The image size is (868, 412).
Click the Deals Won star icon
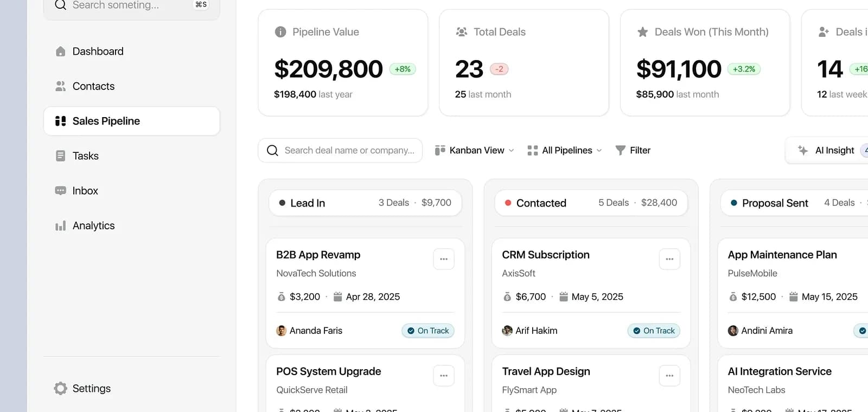(643, 32)
